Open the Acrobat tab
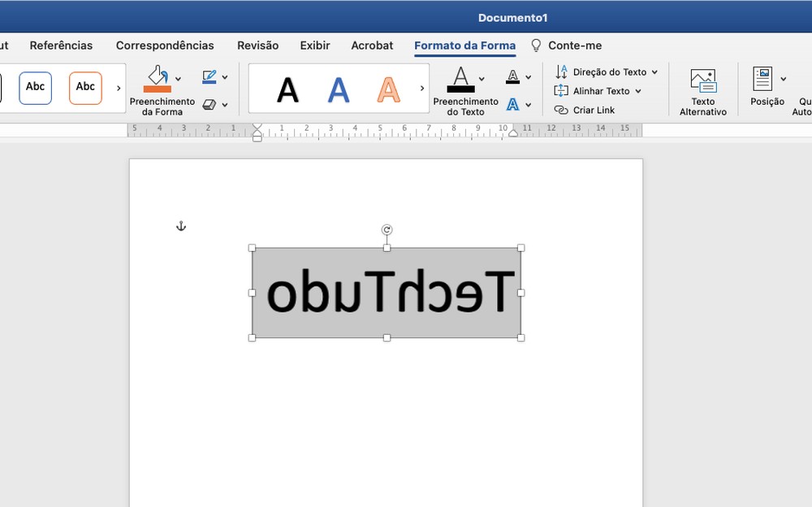The height and width of the screenshot is (507, 812). [x=372, y=45]
